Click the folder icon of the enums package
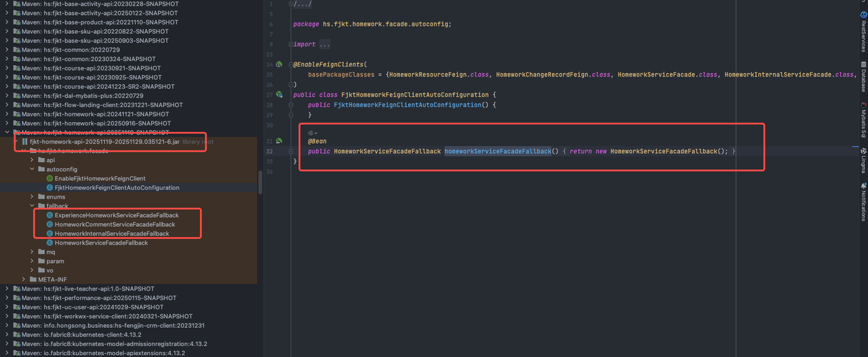 point(41,196)
